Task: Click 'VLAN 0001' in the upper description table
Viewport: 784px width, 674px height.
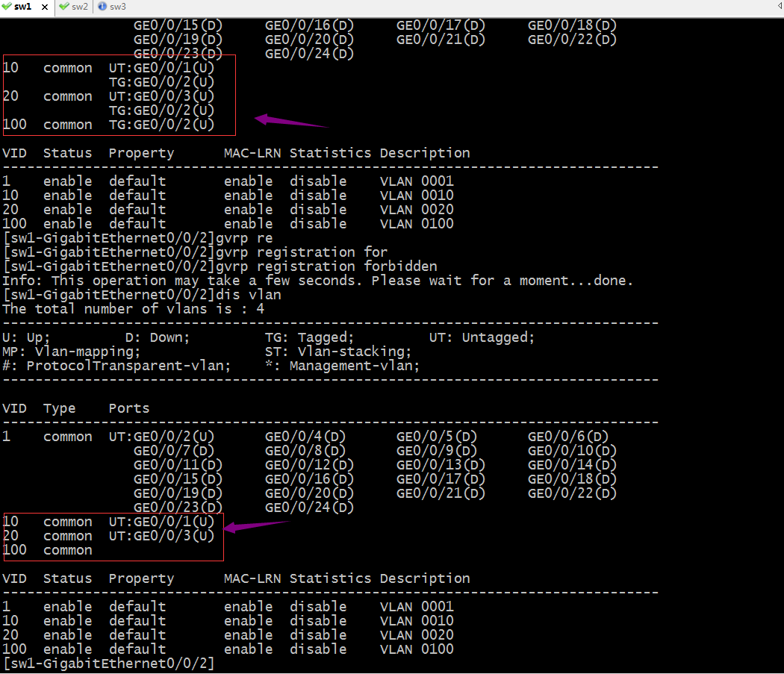Action: 417,181
